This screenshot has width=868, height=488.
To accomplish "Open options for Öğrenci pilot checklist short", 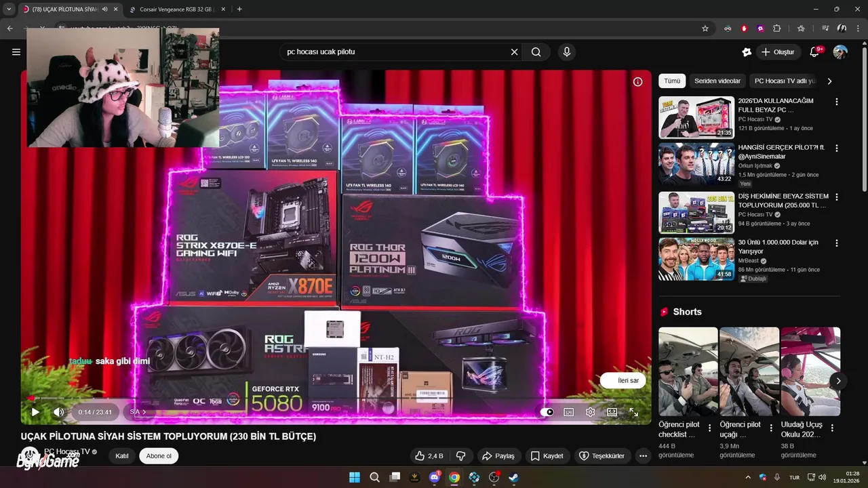I will (710, 428).
